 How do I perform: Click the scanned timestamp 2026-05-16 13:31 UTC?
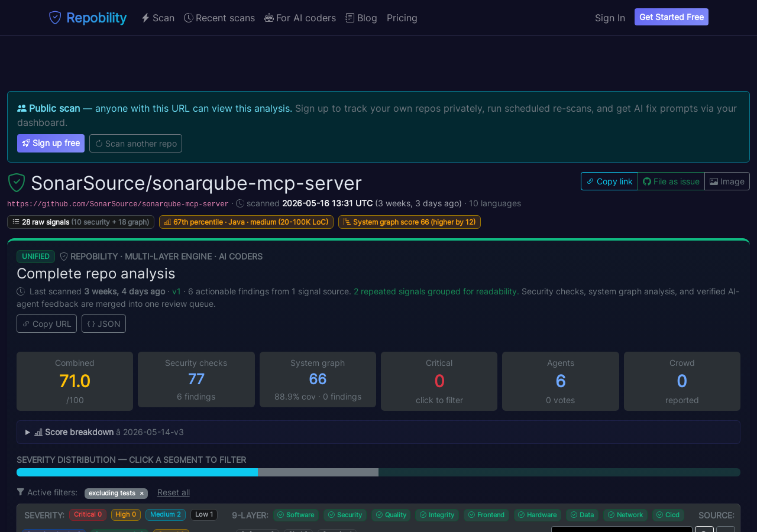point(328,203)
